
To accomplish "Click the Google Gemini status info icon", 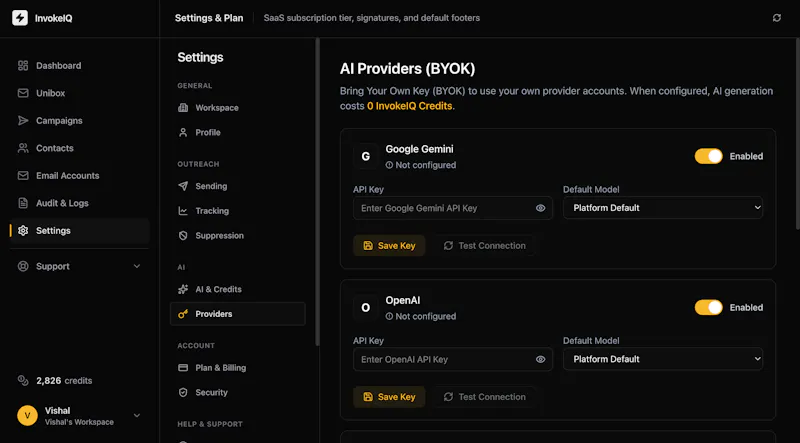I will point(389,165).
